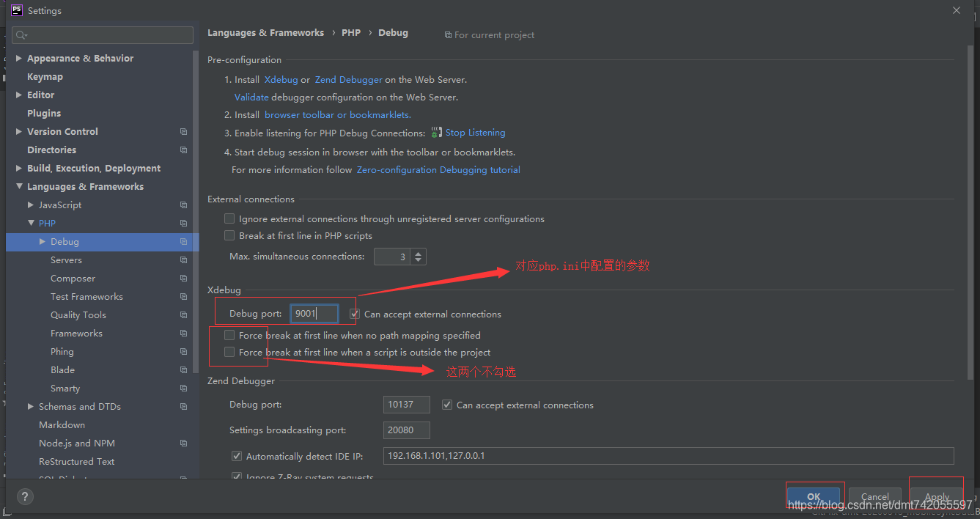Toggle Force break when script is outside project

click(229, 352)
